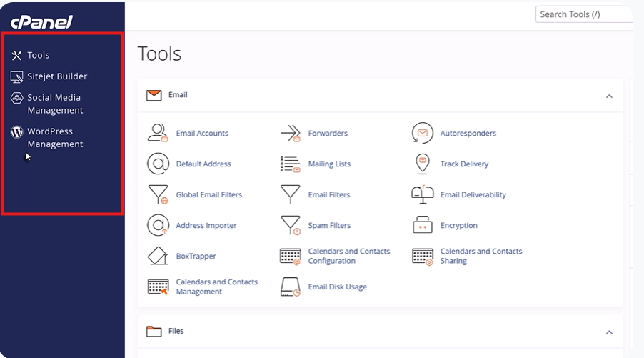This screenshot has width=644, height=358.
Task: Click the WordPress logo icon
Action: [17, 132]
